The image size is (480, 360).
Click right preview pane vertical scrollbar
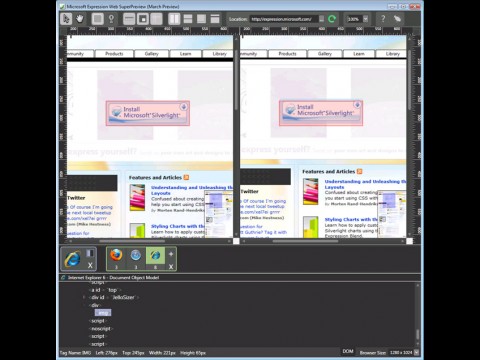point(409,80)
